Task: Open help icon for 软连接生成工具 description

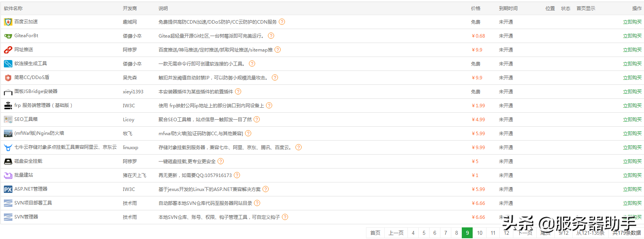Action: click(252, 64)
